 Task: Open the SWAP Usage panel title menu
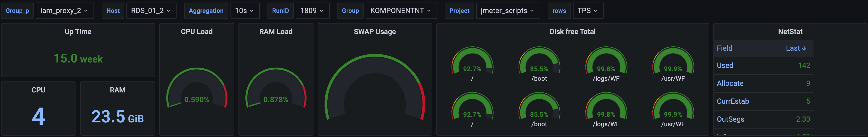point(375,31)
